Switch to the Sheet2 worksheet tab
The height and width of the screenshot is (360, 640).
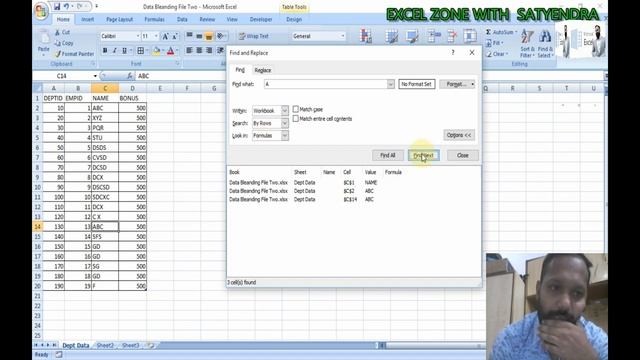pyautogui.click(x=105, y=345)
